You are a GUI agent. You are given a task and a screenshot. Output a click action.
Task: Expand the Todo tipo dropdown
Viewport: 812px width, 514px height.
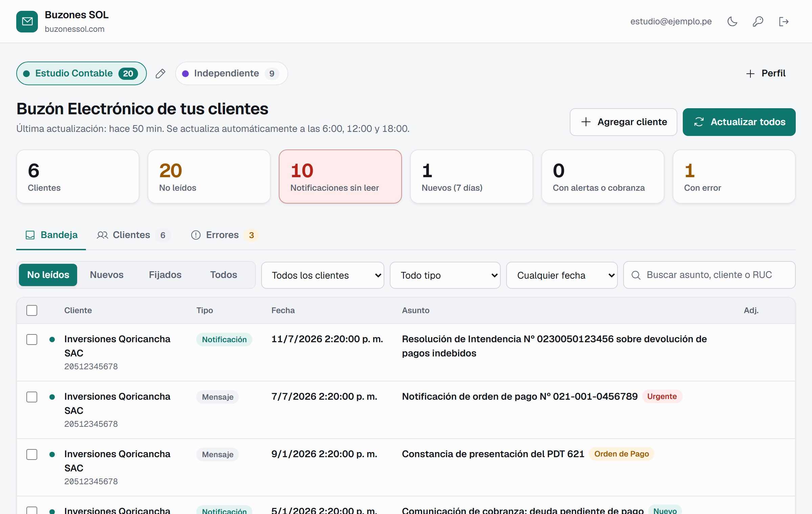pos(445,275)
